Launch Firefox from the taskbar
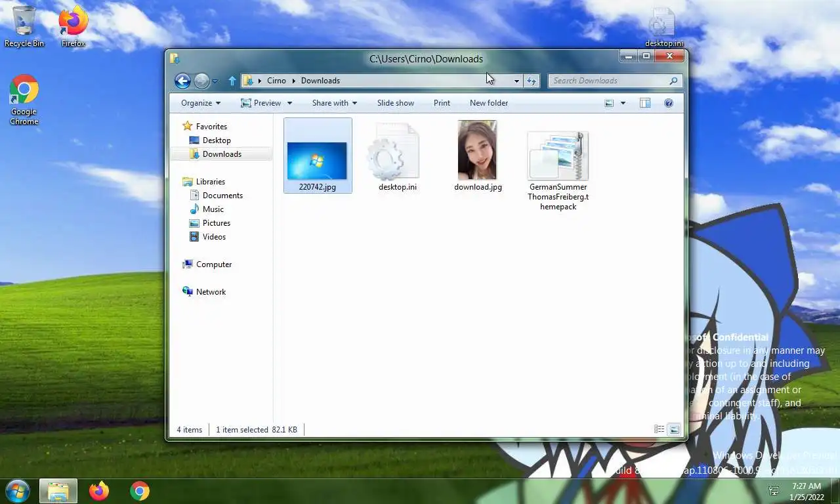The width and height of the screenshot is (840, 504). (99, 491)
